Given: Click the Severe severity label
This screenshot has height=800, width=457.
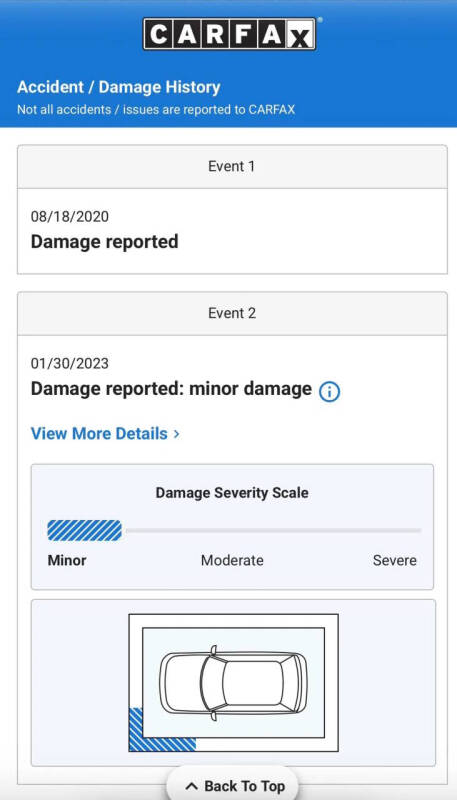Looking at the screenshot, I should coord(395,560).
